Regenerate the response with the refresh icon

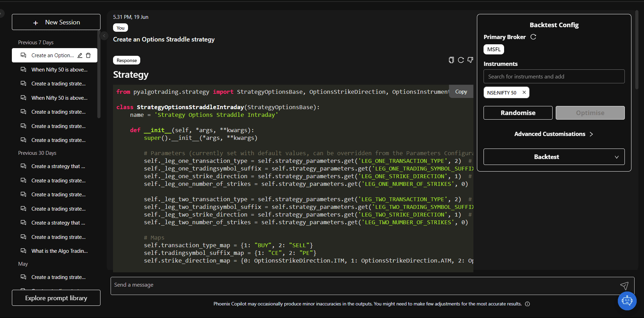tap(461, 60)
